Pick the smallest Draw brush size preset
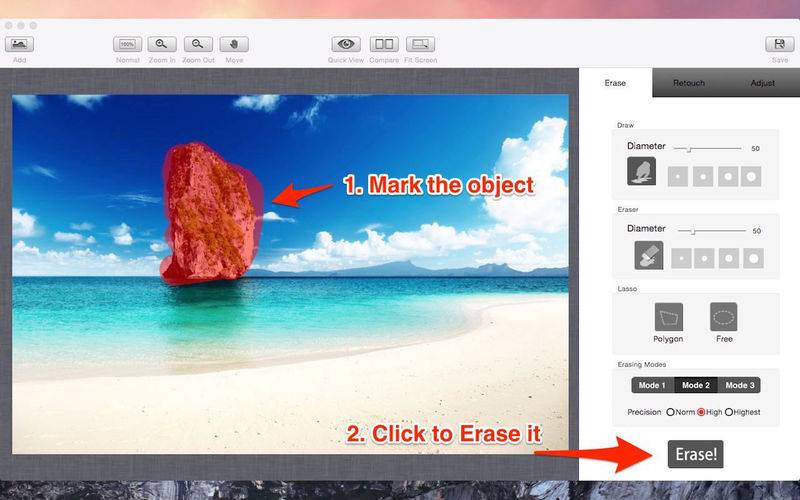This screenshot has width=800, height=500. pos(678,177)
